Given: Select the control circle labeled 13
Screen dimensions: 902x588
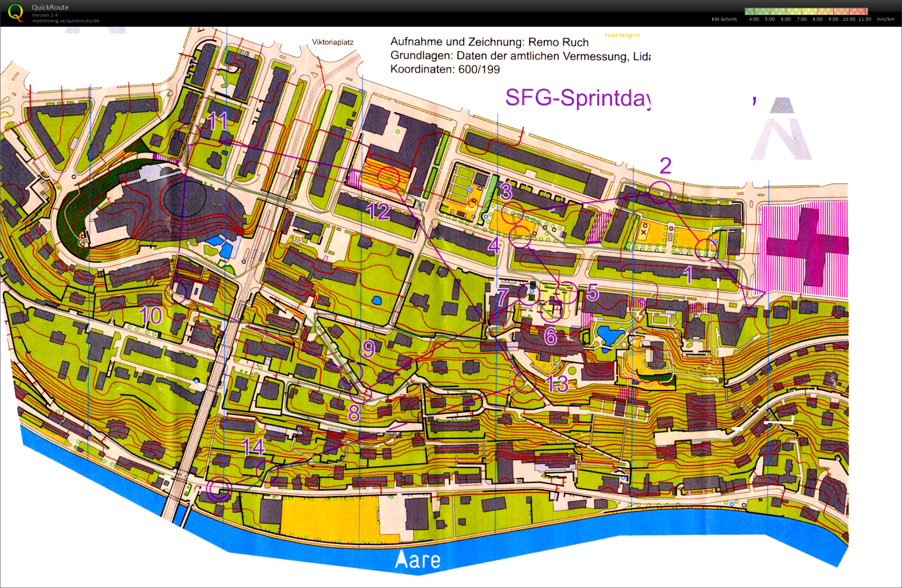Looking at the screenshot, I should tap(525, 382).
